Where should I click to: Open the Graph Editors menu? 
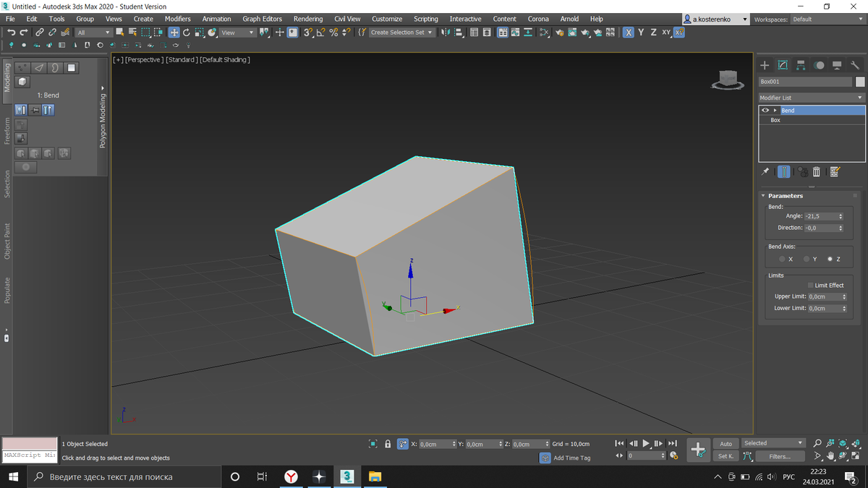coord(262,19)
